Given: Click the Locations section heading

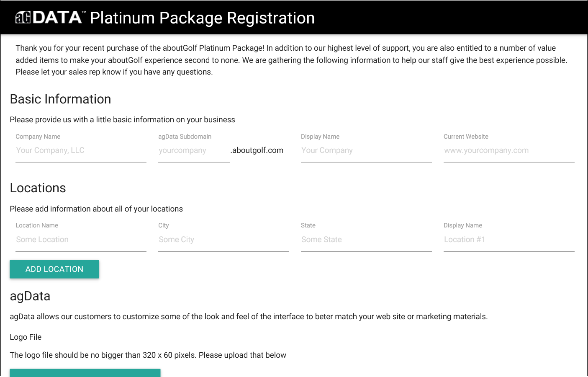Looking at the screenshot, I should point(38,188).
